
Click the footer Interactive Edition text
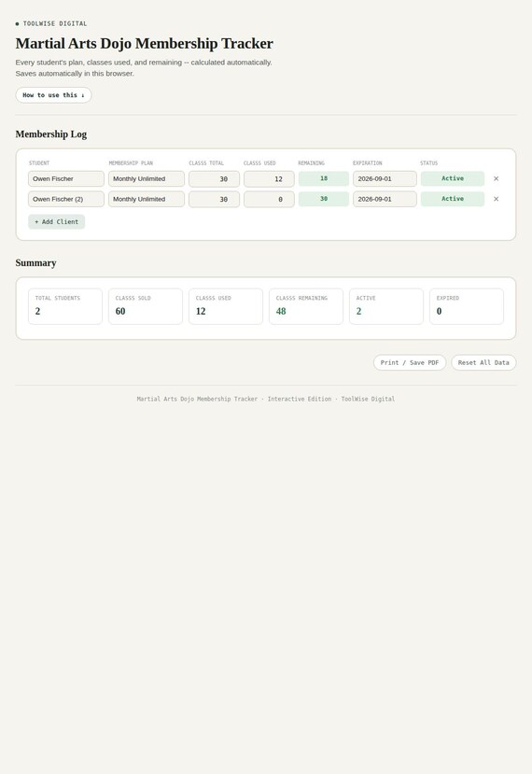(x=300, y=399)
